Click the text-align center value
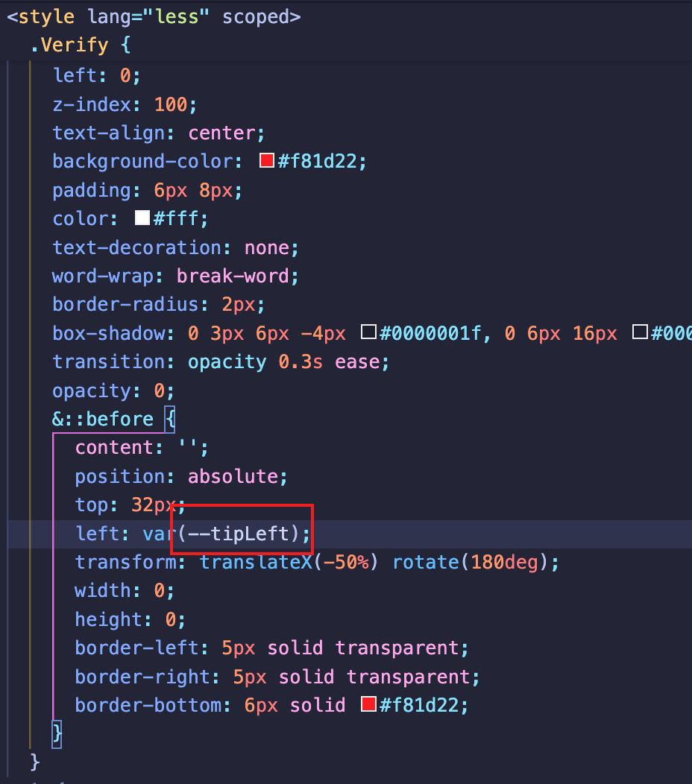 [x=221, y=133]
